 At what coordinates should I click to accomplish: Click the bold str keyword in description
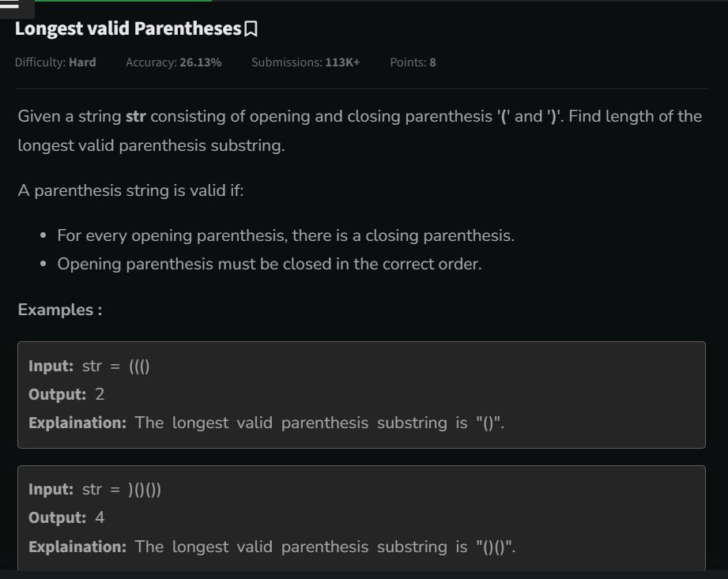click(136, 116)
